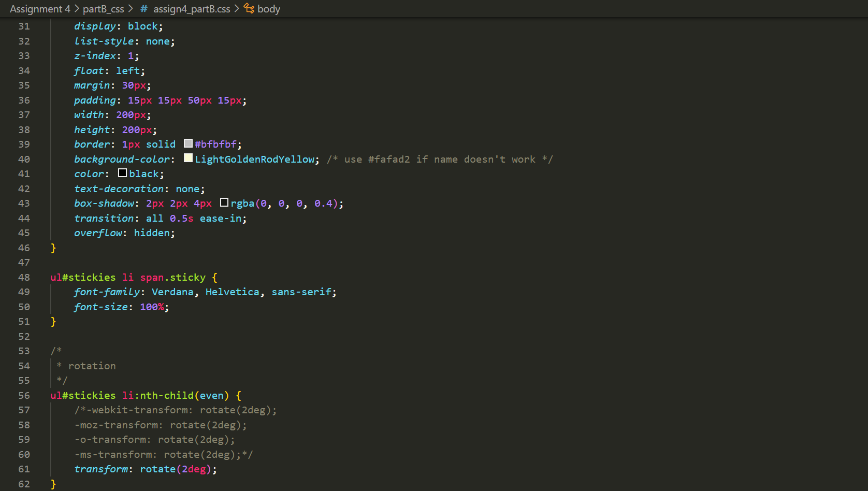Open the partB_css breadcrumb dropdown
Image resolution: width=868 pixels, height=491 pixels.
click(x=104, y=9)
